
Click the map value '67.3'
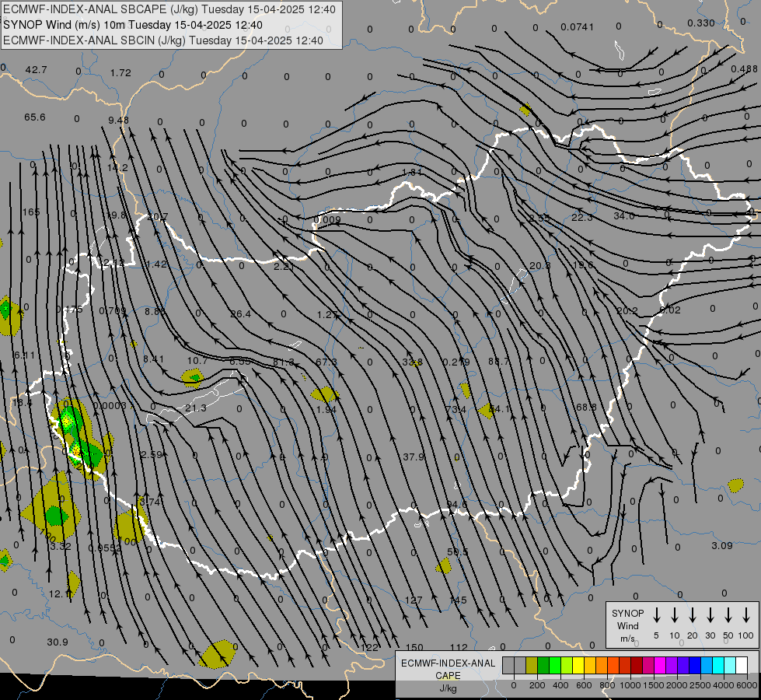click(326, 362)
